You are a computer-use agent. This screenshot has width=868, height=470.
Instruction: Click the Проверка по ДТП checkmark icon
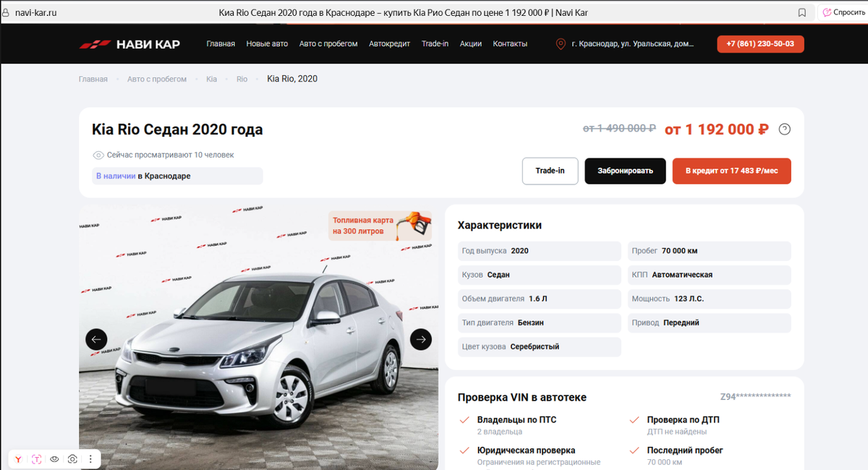[x=634, y=420]
